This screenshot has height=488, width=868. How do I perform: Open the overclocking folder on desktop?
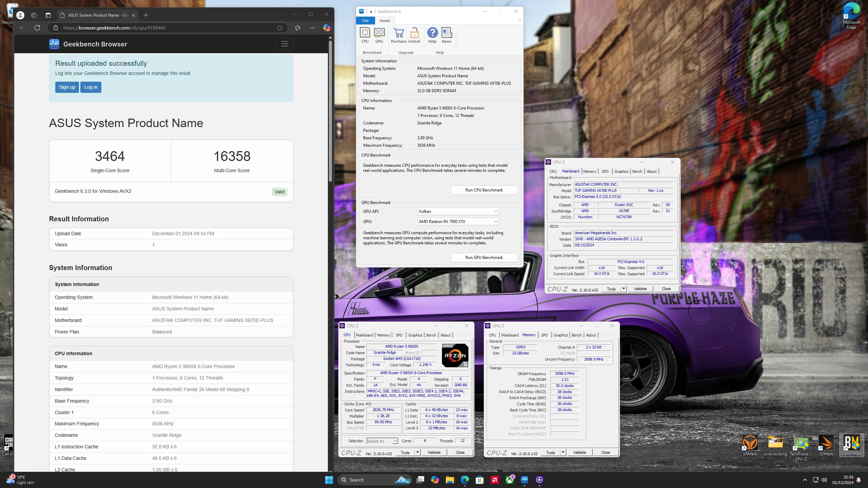click(775, 446)
